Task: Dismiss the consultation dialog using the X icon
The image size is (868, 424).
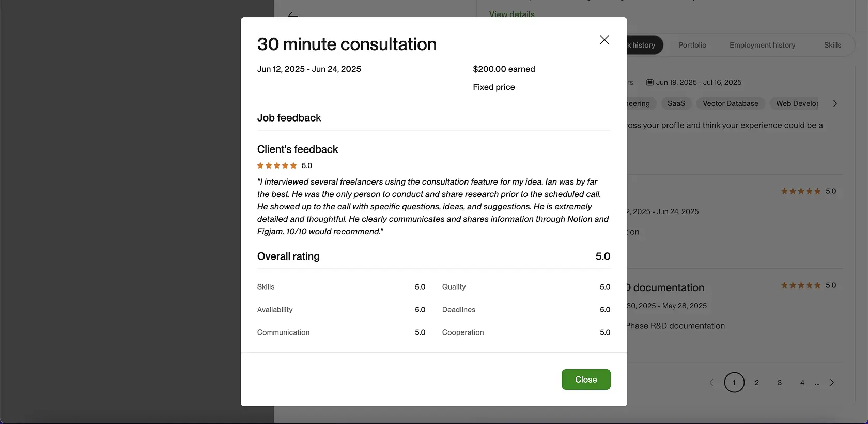Action: coord(603,39)
